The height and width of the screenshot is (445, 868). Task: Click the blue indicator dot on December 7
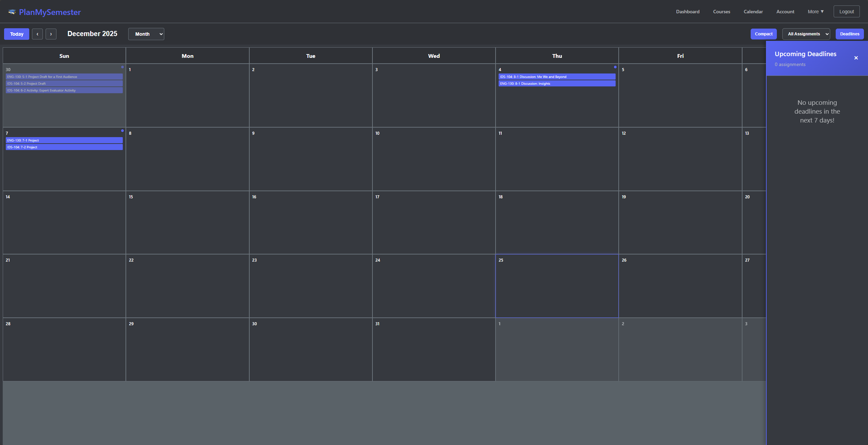point(122,131)
